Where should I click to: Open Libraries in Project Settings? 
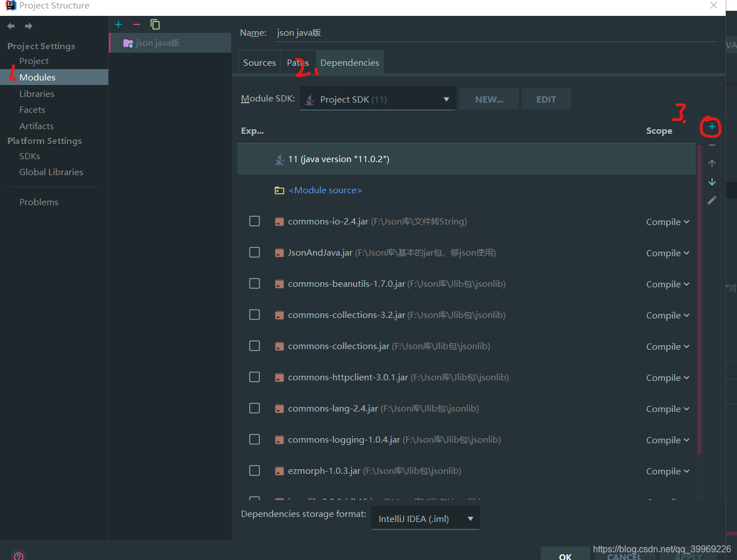[37, 94]
